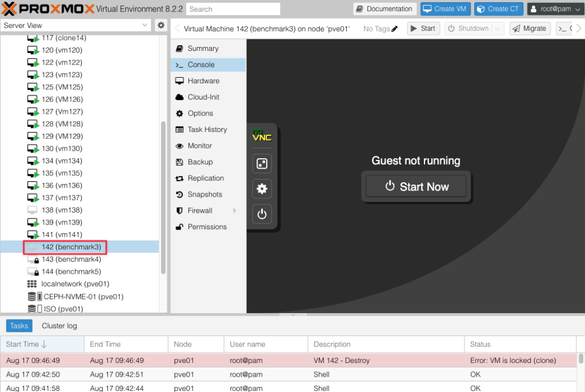Screen dimensions: 585x392
Task: Select stopped VM 138 (vm138) icon
Action: (33, 210)
